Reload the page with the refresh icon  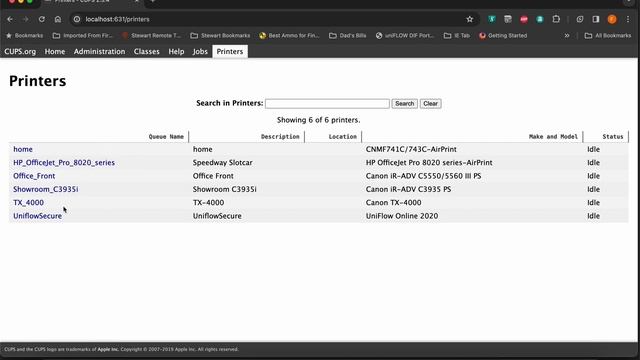tap(42, 19)
